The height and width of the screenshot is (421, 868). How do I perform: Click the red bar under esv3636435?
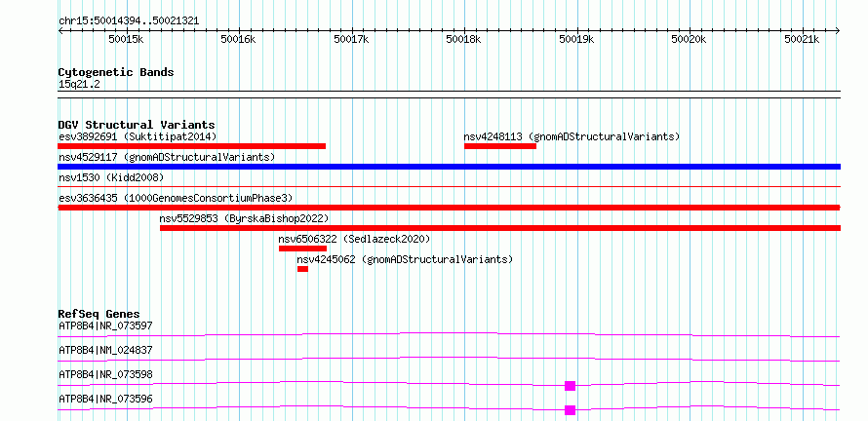point(449,208)
